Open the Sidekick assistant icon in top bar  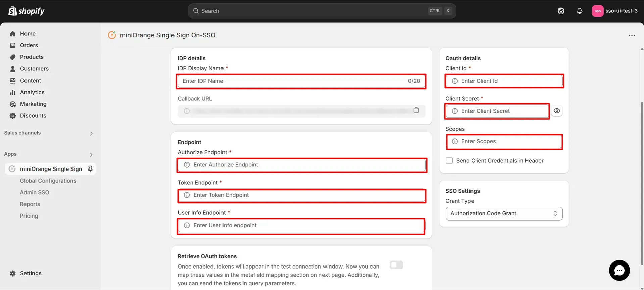tap(561, 11)
